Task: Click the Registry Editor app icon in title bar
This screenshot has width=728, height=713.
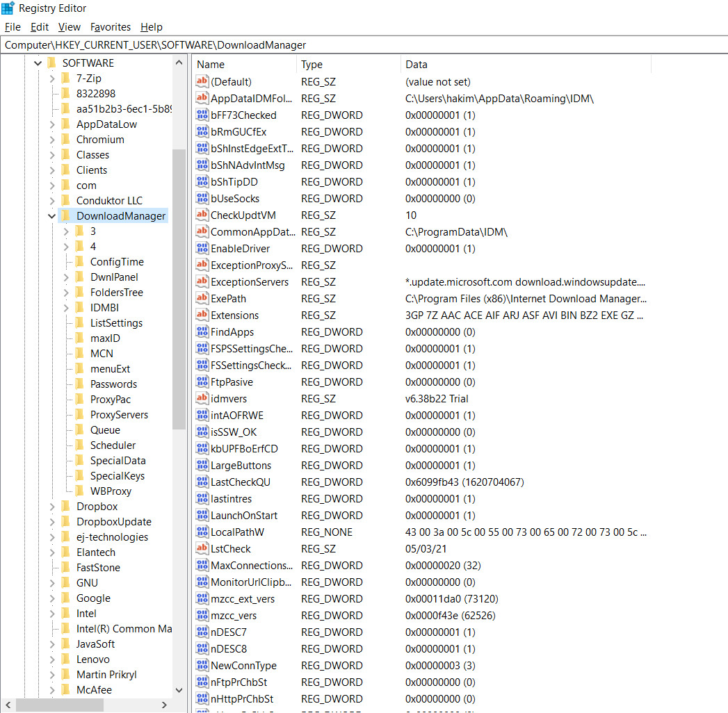Action: pos(8,8)
